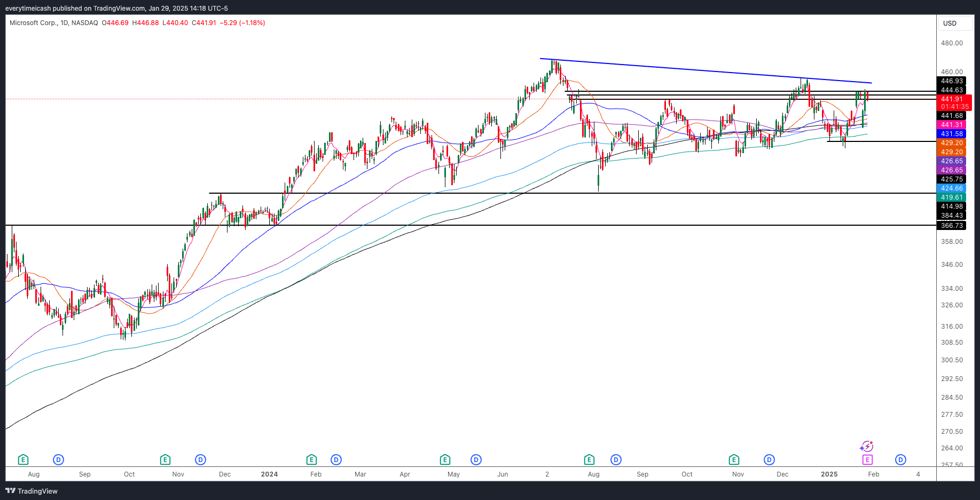Click the 2024 time axis label
Viewport: 980px width, 500px height.
click(269, 474)
